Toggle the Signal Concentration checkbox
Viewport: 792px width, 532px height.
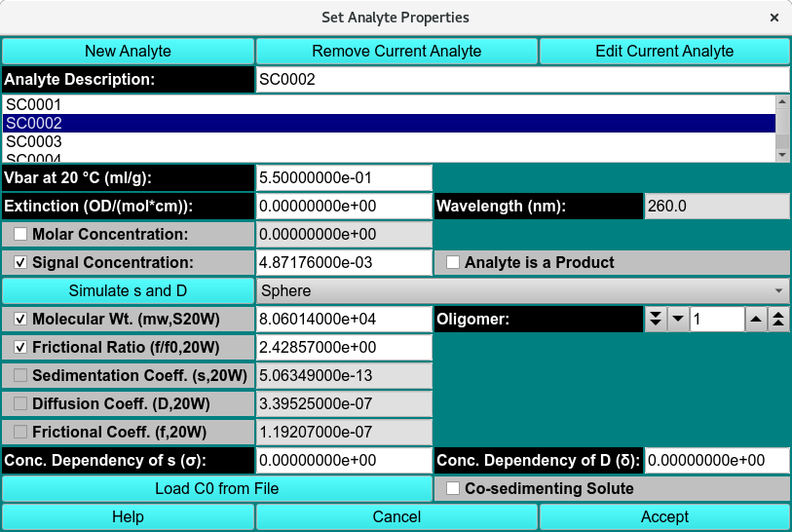tap(20, 262)
